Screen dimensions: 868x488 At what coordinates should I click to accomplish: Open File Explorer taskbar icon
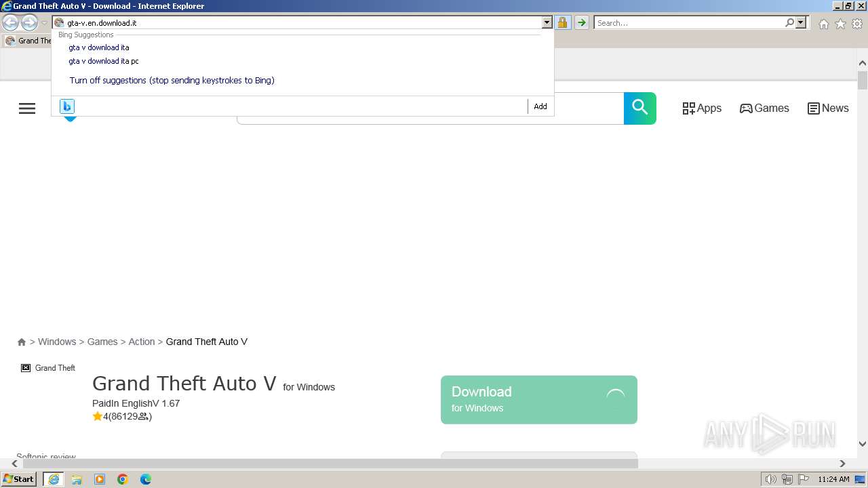pos(77,479)
